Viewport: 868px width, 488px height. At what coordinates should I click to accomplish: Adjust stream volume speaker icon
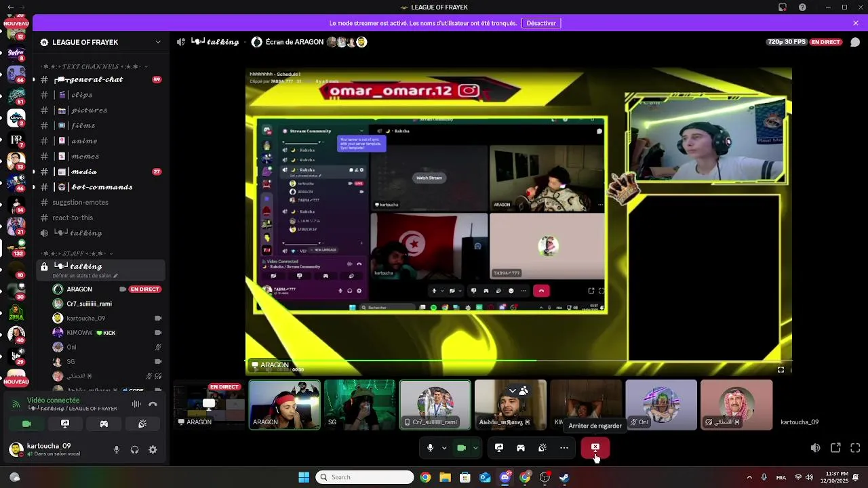click(x=815, y=448)
